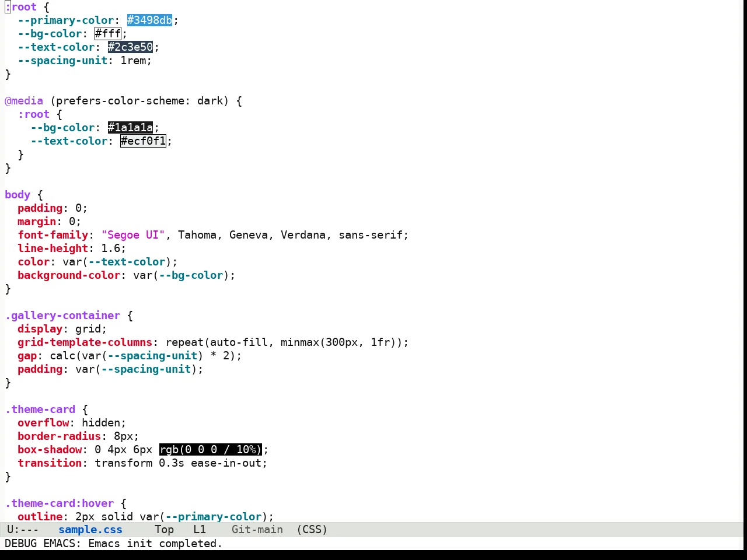The image size is (747, 560).
Task: Click 'ease-in-out' in the transition value
Action: [225, 463]
